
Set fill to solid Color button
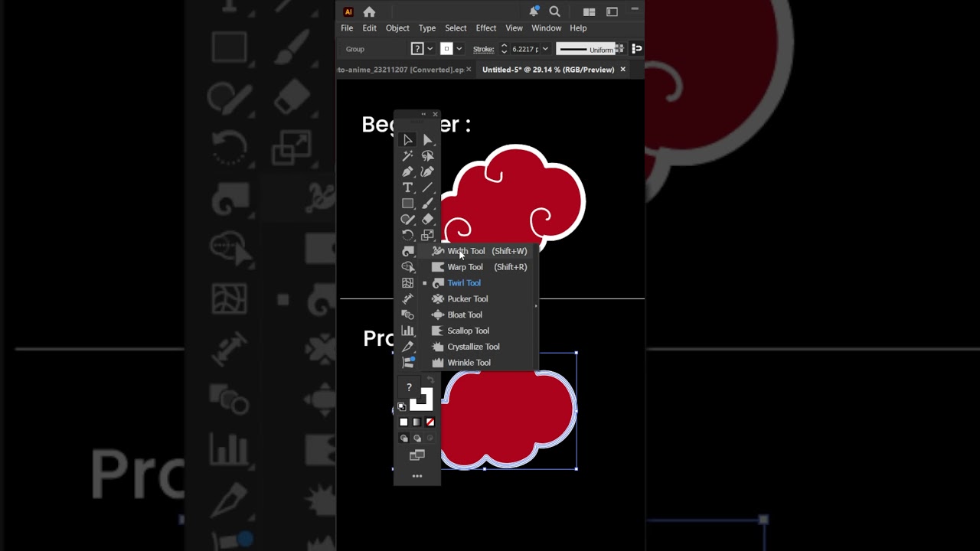pyautogui.click(x=404, y=422)
